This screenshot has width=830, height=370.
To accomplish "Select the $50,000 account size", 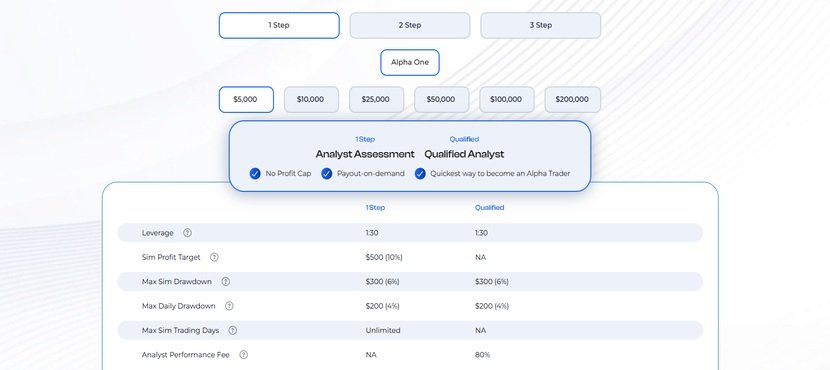I will point(441,100).
